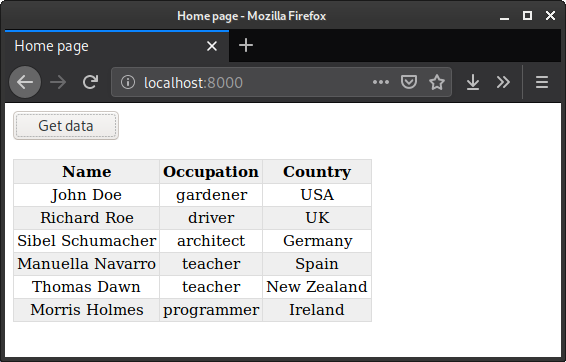Click the programmer occupation cell
566x362 pixels.
coord(211,310)
